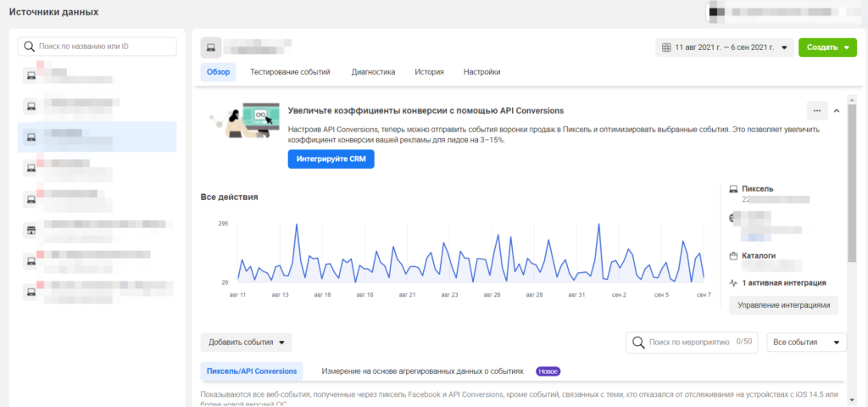
Task: Open the Добавить события dropdown
Action: (246, 343)
